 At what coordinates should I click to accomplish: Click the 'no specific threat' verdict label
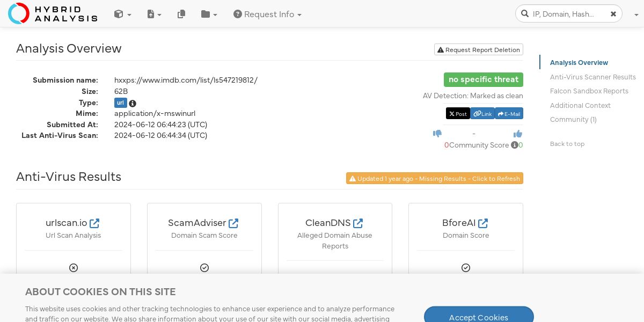click(x=484, y=79)
